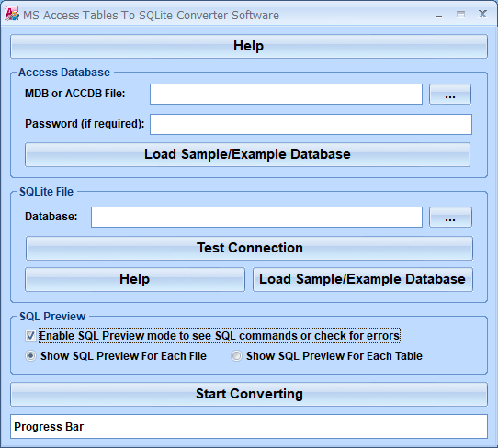This screenshot has height=448, width=498.
Task: Open Help in the SQLite File section
Action: pyautogui.click(x=135, y=279)
